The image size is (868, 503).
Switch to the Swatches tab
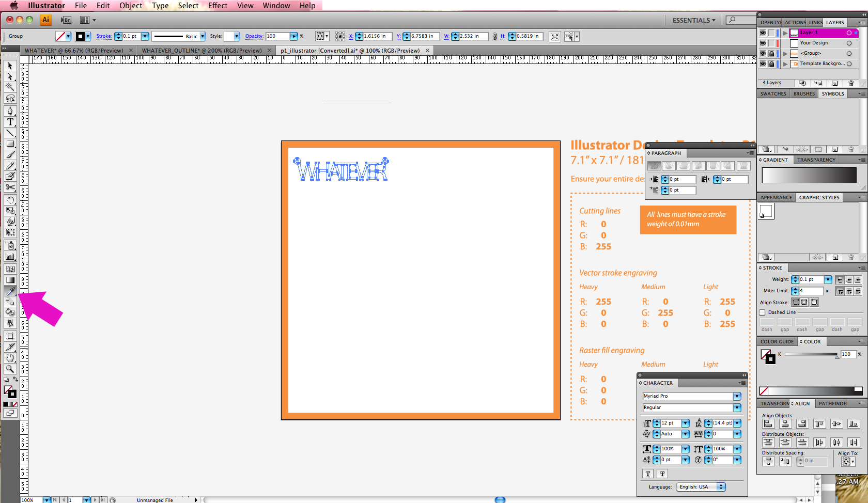(x=773, y=94)
